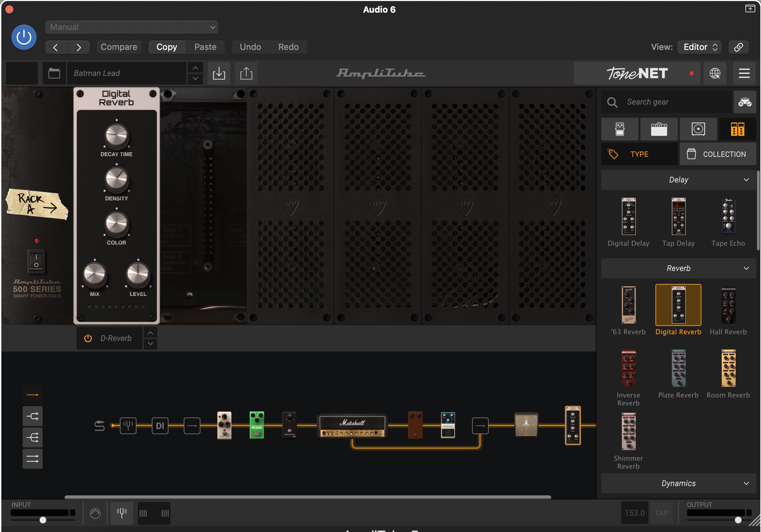Select the amplifier category tab

click(x=659, y=129)
